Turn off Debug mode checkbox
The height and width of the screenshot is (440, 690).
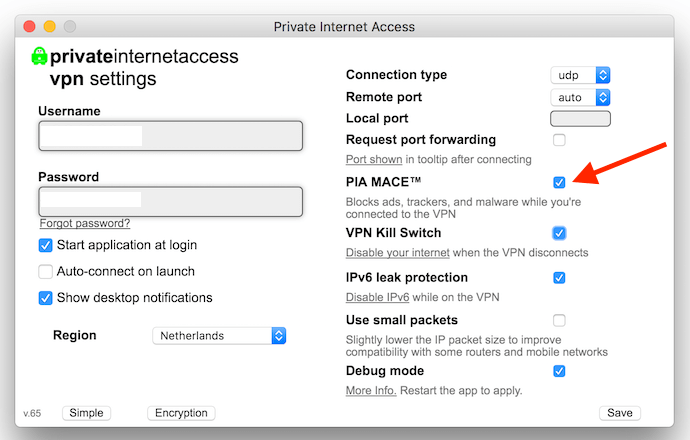click(x=559, y=371)
